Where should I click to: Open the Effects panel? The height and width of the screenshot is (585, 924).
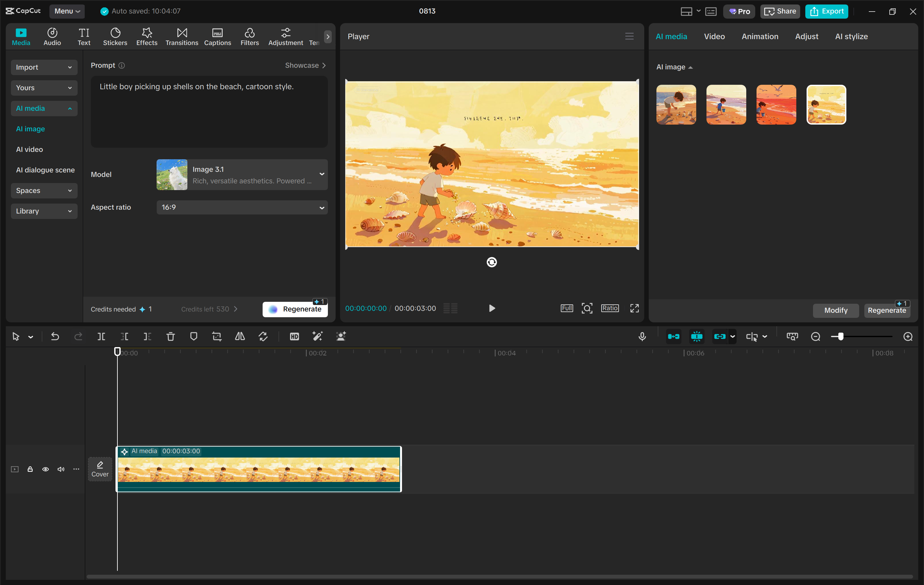click(147, 37)
